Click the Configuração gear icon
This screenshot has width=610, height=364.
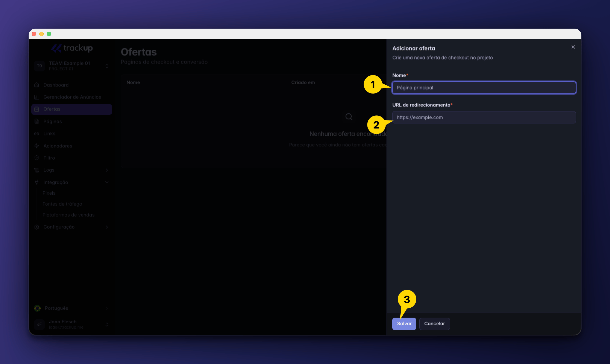pyautogui.click(x=36, y=227)
